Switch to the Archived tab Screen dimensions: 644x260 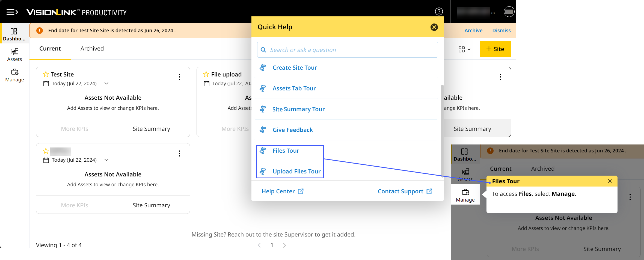(x=92, y=49)
